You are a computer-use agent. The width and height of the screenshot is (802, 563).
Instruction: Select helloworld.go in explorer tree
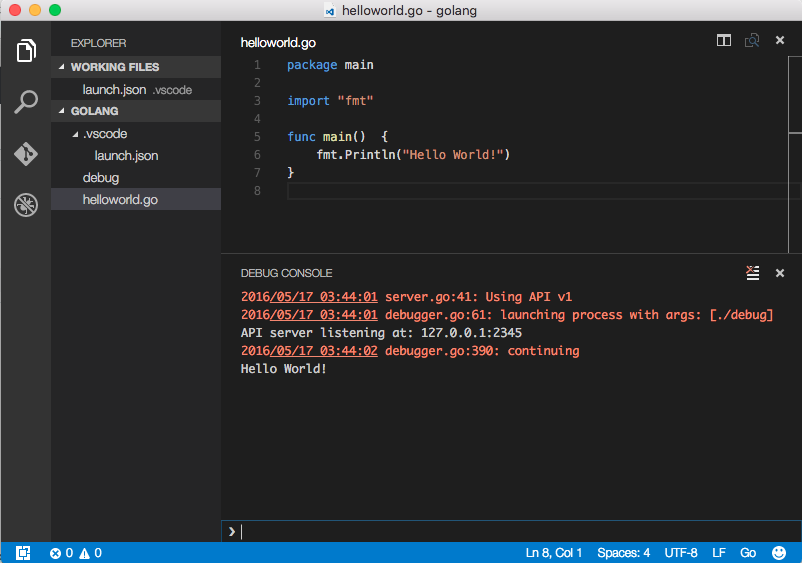[136, 199]
